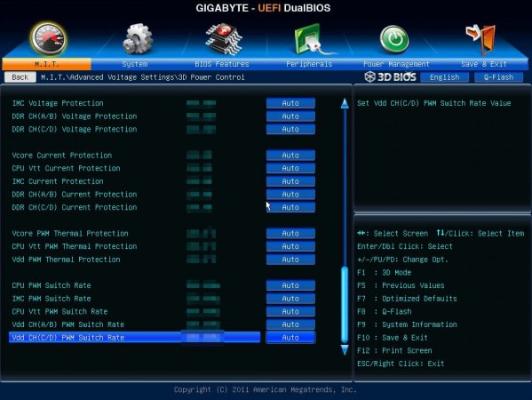Switch to the BIOS Features tab
532x400 pixels.
pos(221,64)
